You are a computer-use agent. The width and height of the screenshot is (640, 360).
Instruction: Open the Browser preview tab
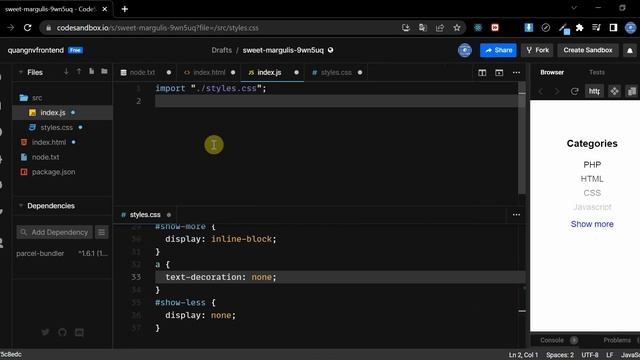(x=552, y=72)
